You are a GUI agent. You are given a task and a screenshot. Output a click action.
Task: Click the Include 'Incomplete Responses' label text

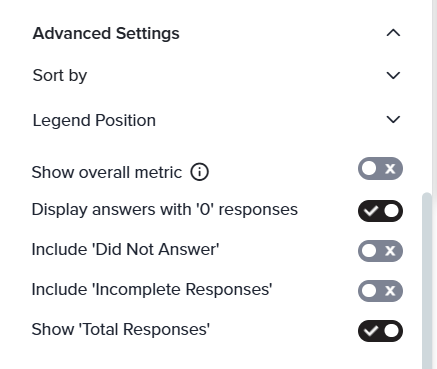tap(152, 289)
